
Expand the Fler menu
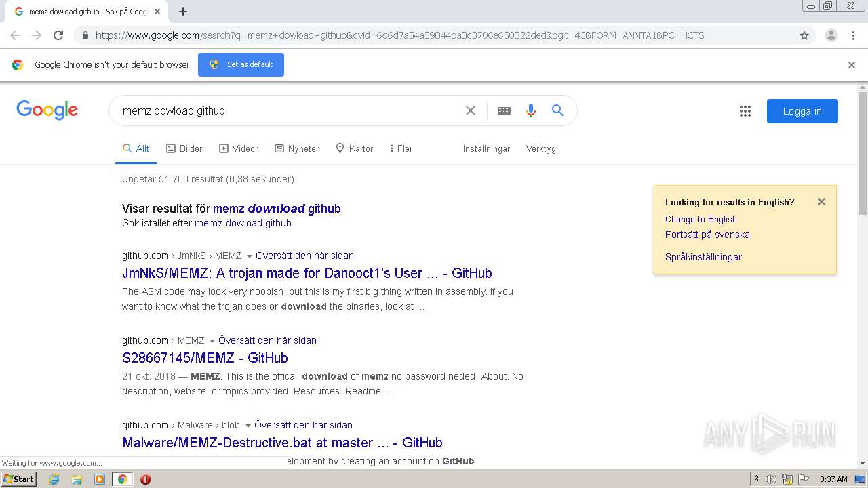pos(401,148)
